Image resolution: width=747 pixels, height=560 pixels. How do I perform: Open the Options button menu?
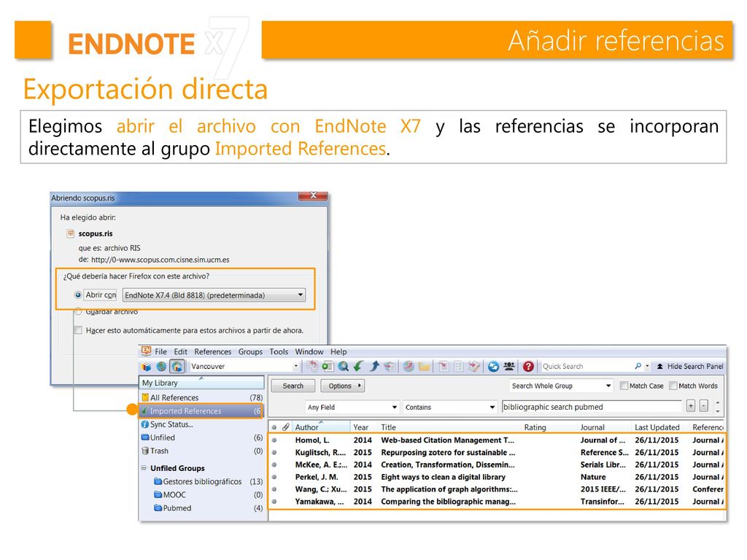(x=343, y=386)
